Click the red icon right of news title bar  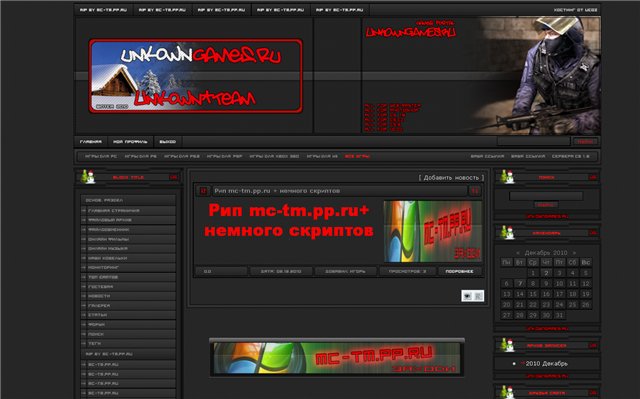click(474, 191)
